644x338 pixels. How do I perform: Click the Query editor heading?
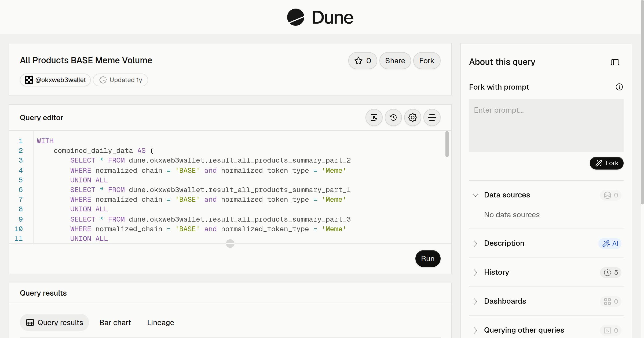coord(41,117)
